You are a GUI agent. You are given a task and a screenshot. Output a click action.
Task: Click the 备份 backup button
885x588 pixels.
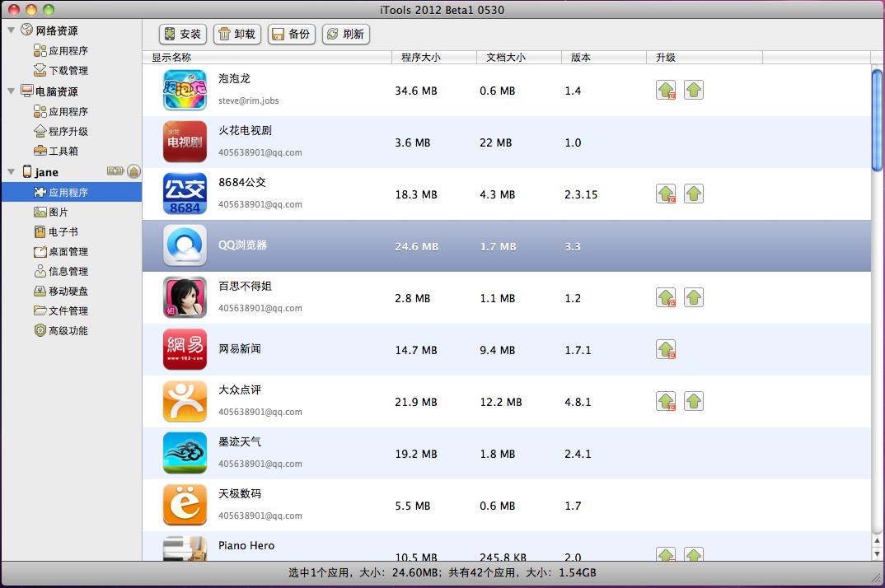point(292,34)
